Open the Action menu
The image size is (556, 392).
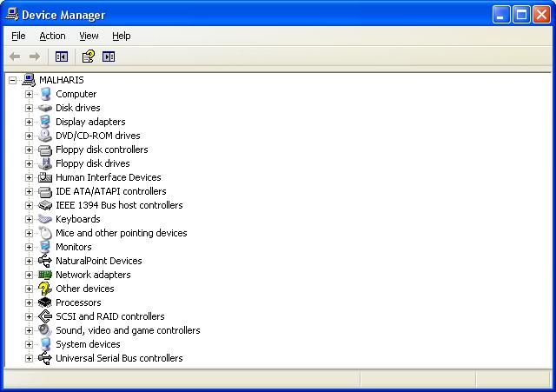pos(52,36)
